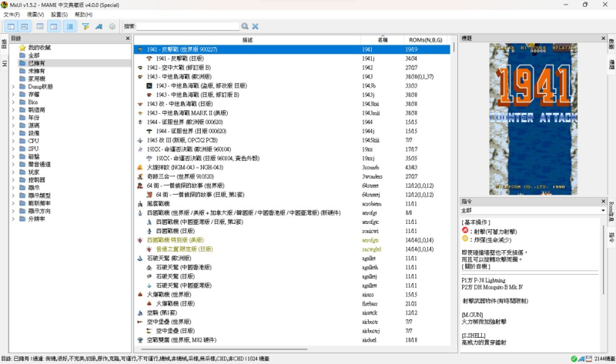Select the 全部 folder in the tree

click(34, 55)
